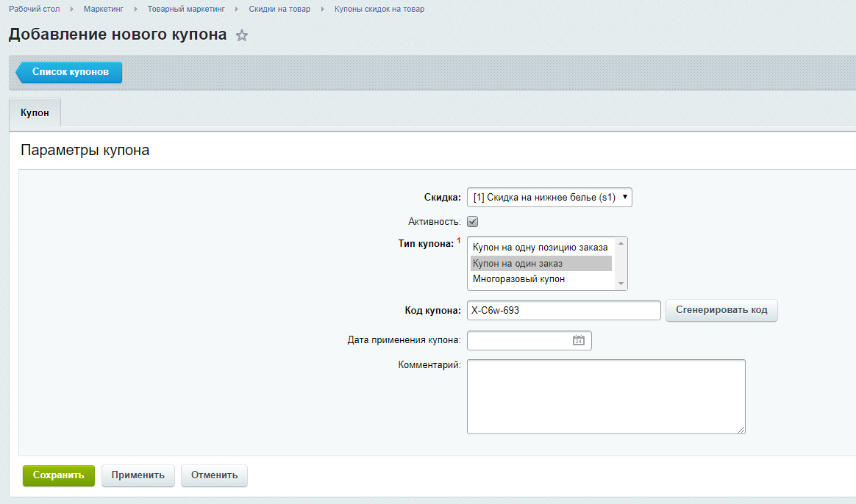The image size is (856, 504).
Task: Focus the Комментарий text area
Action: (x=605, y=396)
